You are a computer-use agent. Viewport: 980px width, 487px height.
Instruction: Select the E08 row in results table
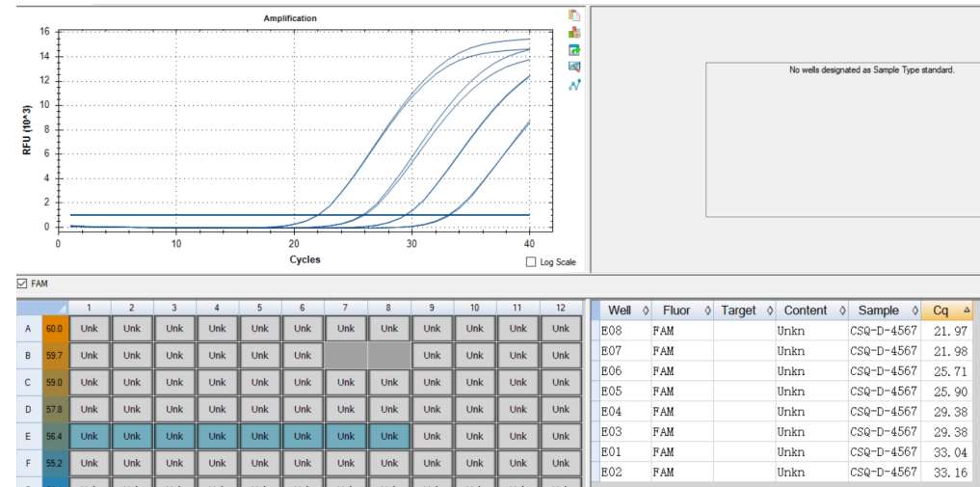click(x=783, y=332)
